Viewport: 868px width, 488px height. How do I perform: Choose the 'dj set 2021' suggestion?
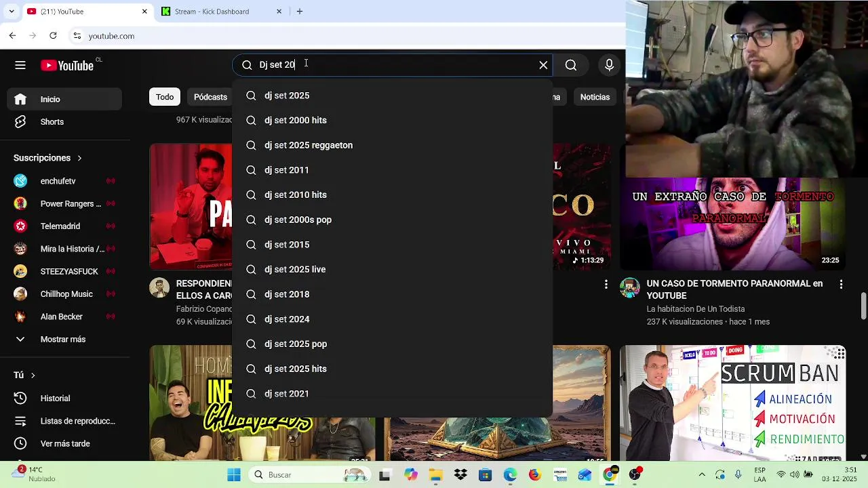click(393, 394)
